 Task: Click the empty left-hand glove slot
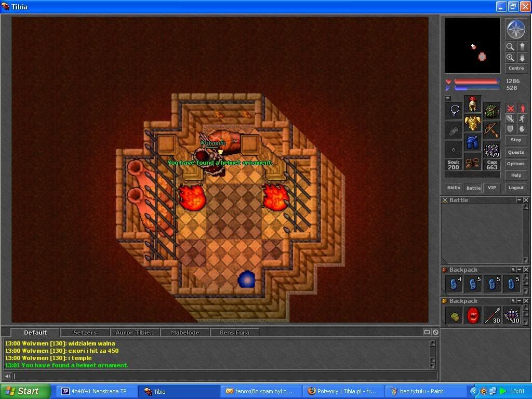(x=454, y=130)
